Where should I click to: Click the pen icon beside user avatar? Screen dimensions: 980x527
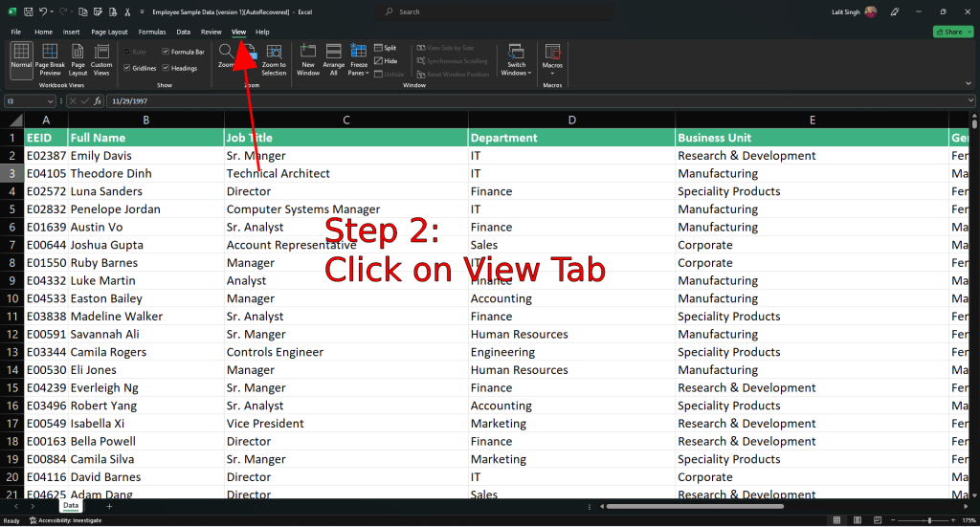tap(895, 11)
